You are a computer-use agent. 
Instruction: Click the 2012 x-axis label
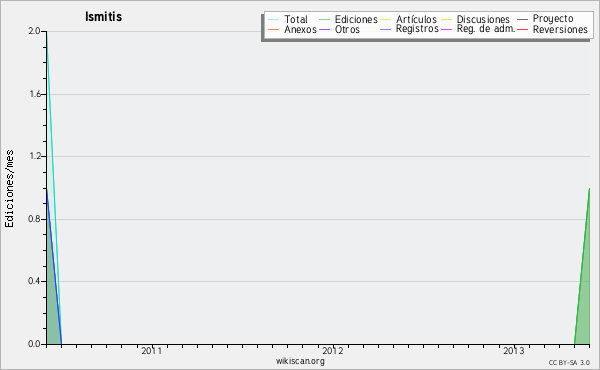tap(333, 351)
